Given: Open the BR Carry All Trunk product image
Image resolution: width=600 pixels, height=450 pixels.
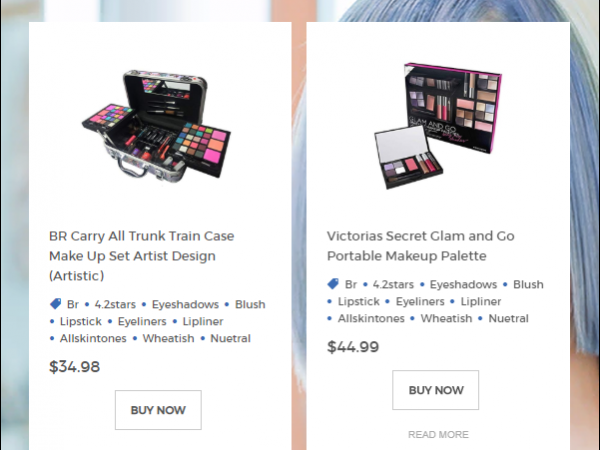Looking at the screenshot, I should (157, 126).
